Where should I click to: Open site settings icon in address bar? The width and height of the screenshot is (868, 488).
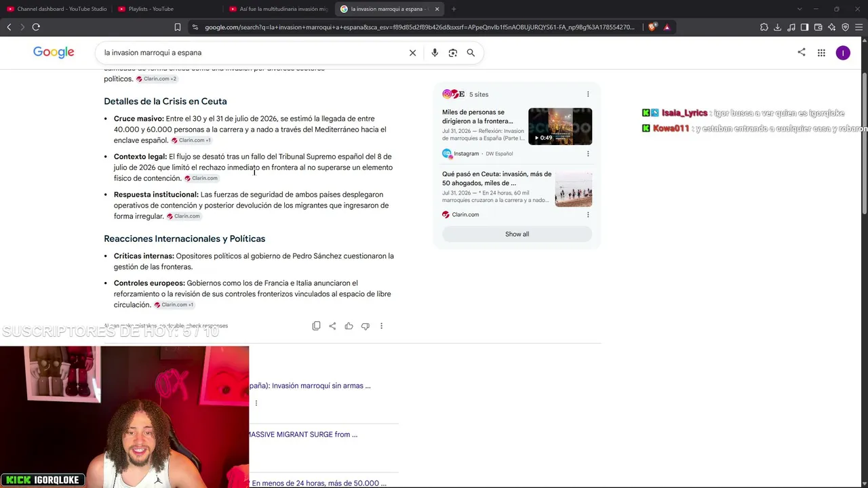(195, 27)
